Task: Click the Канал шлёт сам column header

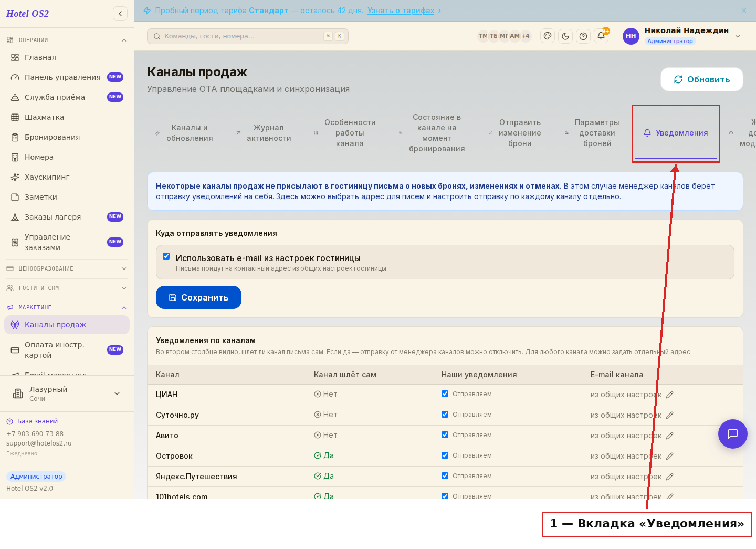Action: coord(345,375)
